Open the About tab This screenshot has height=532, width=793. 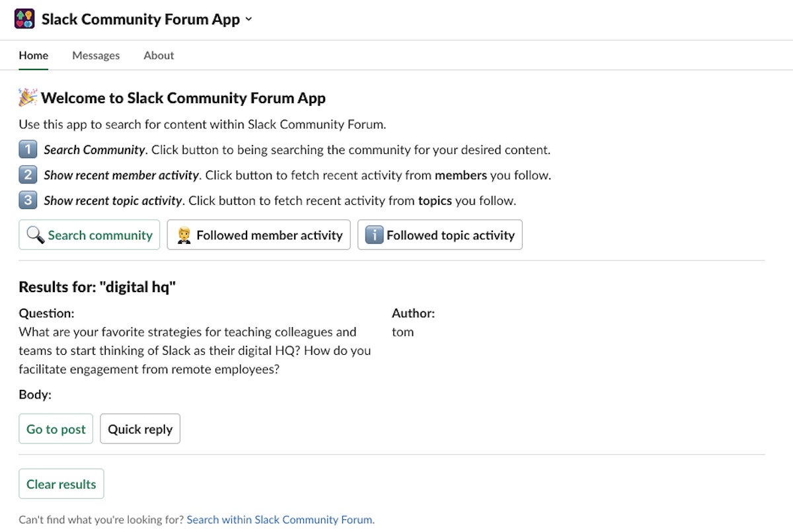tap(159, 56)
